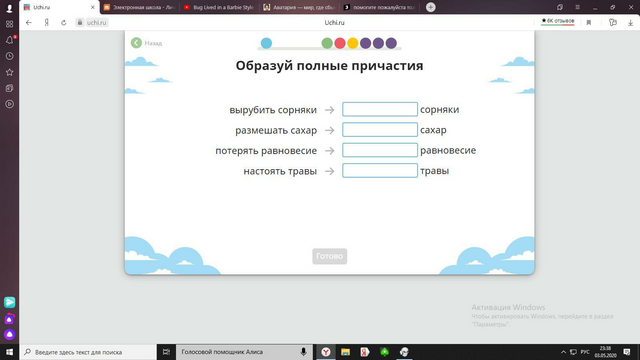
Task: Select the red progress dot
Action: [x=340, y=43]
